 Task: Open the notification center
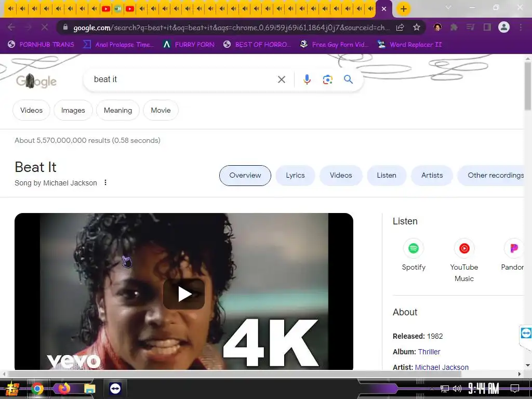click(515, 389)
